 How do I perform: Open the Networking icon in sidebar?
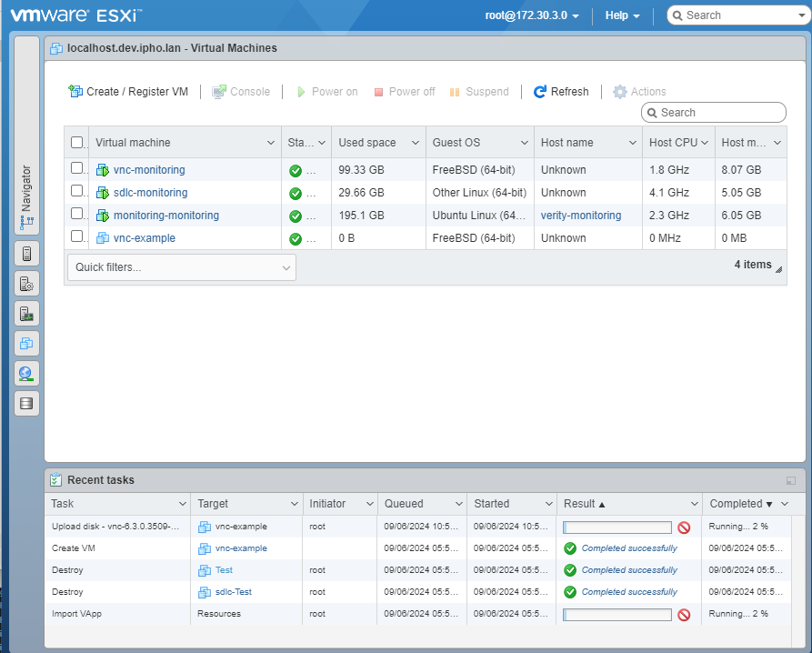tap(26, 374)
